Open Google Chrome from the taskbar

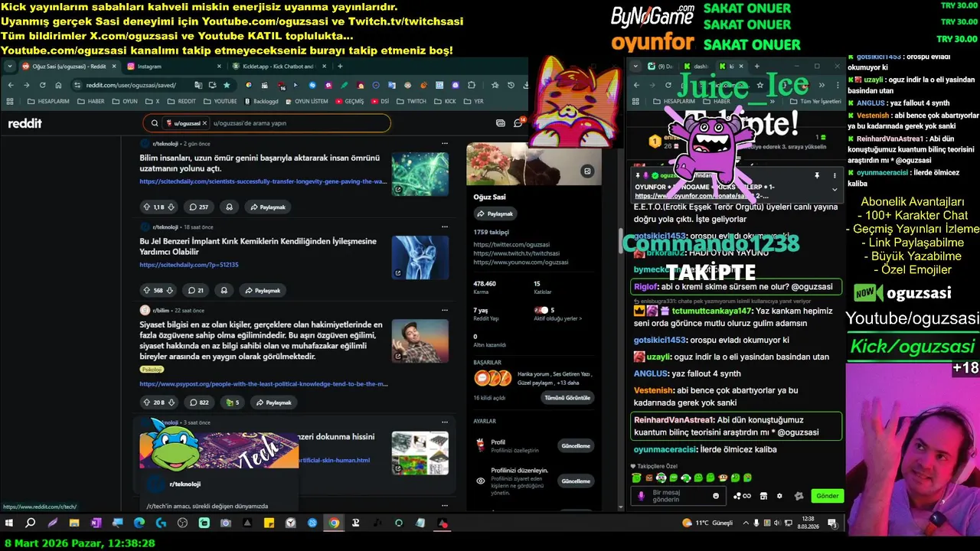click(x=334, y=523)
